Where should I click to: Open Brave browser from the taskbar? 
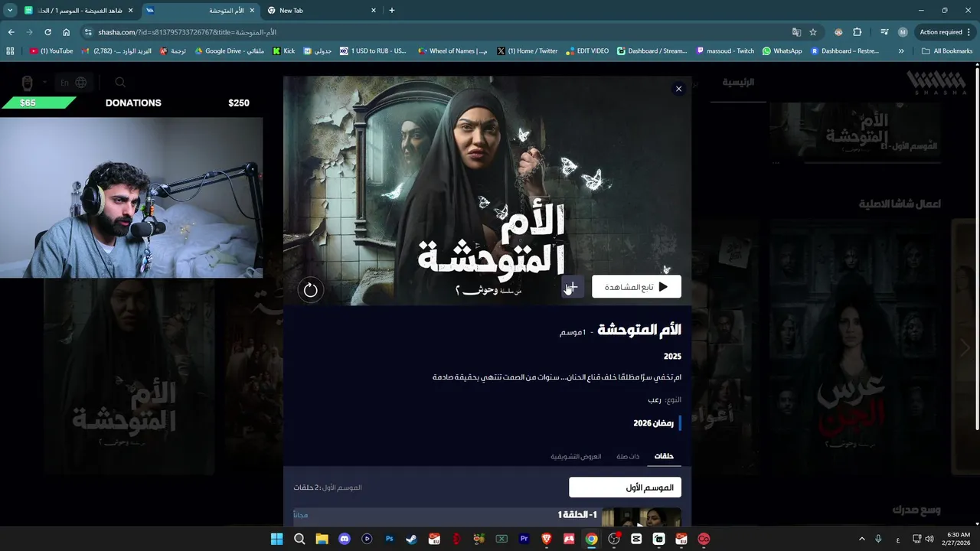tap(547, 539)
